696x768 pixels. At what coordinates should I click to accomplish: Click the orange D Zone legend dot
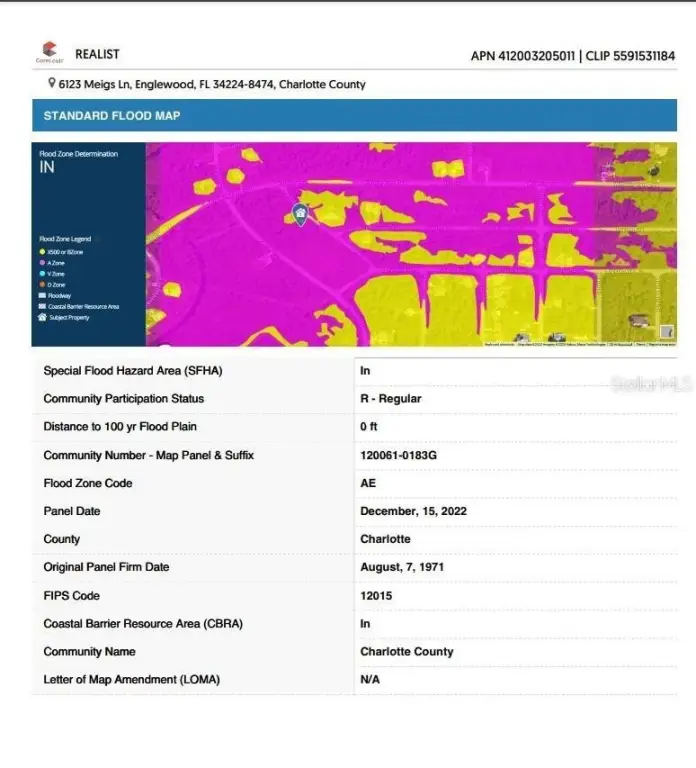tap(42, 285)
